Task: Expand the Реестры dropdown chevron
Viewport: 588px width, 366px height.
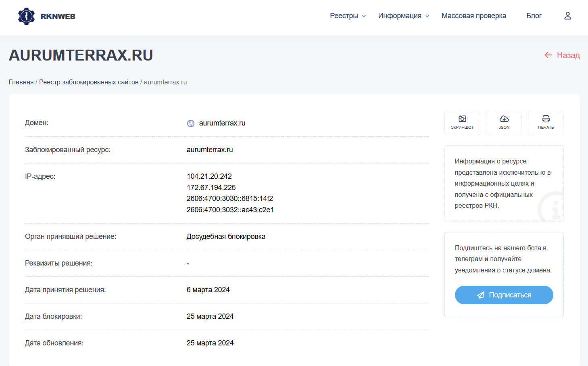Action: tap(364, 16)
